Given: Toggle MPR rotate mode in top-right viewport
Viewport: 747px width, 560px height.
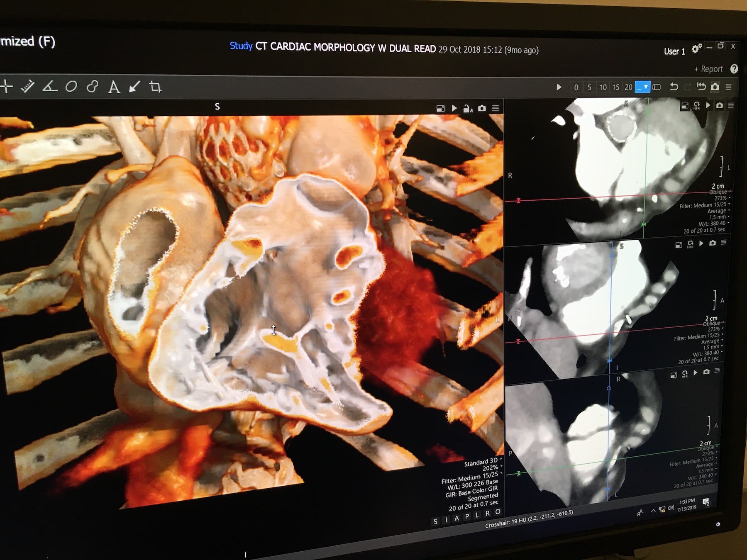Looking at the screenshot, I should click(696, 106).
